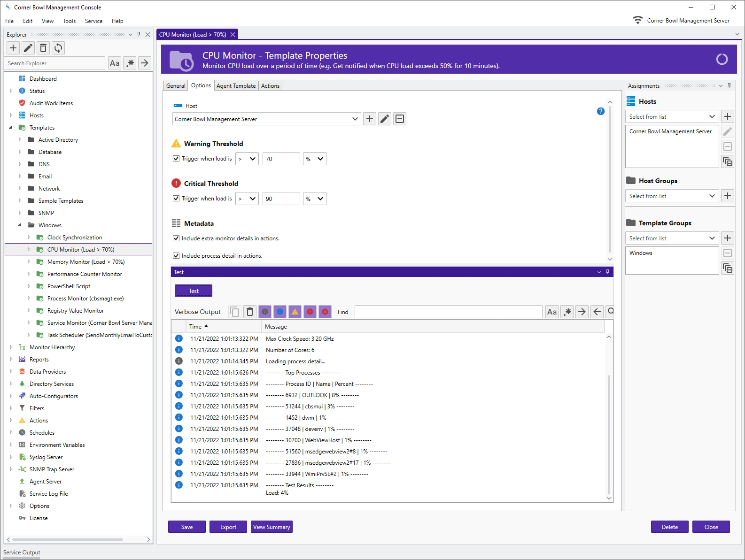Open the Host Groups Select from list dropdown
The height and width of the screenshot is (560, 745).
[672, 196]
